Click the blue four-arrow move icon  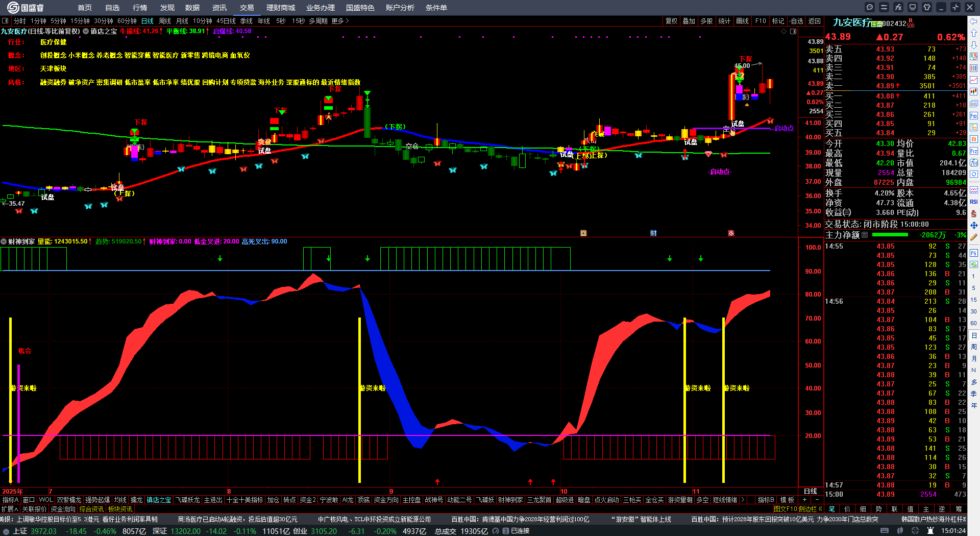(974, 225)
